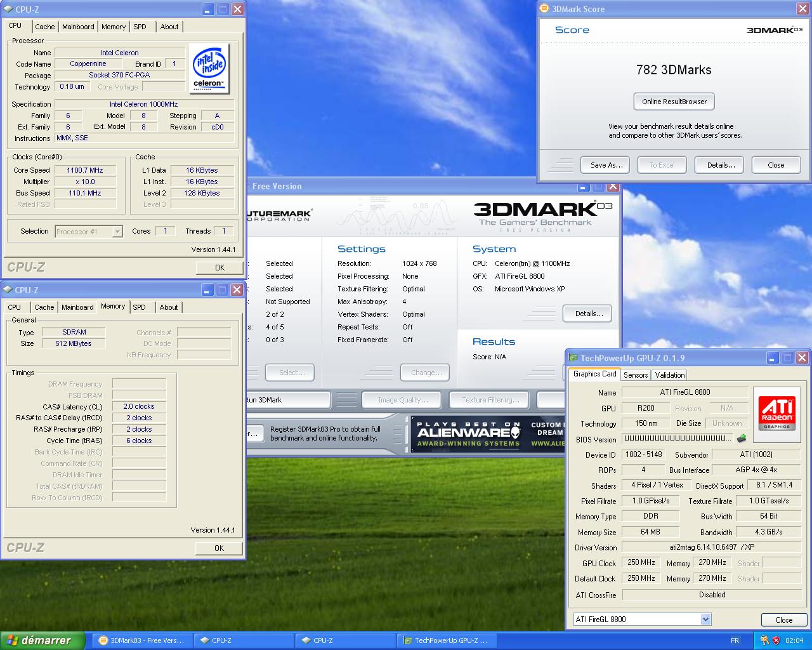This screenshot has height=650, width=812.
Task: Click OK in the processor CPU-Z window
Action: pyautogui.click(x=219, y=268)
